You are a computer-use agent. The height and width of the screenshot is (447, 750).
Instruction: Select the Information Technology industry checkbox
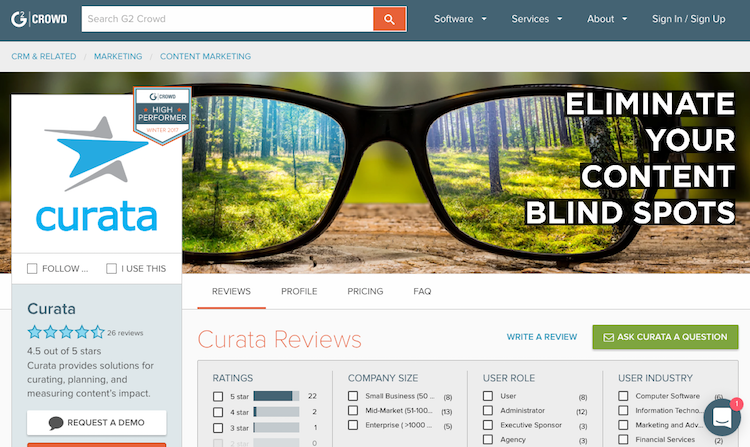[623, 410]
